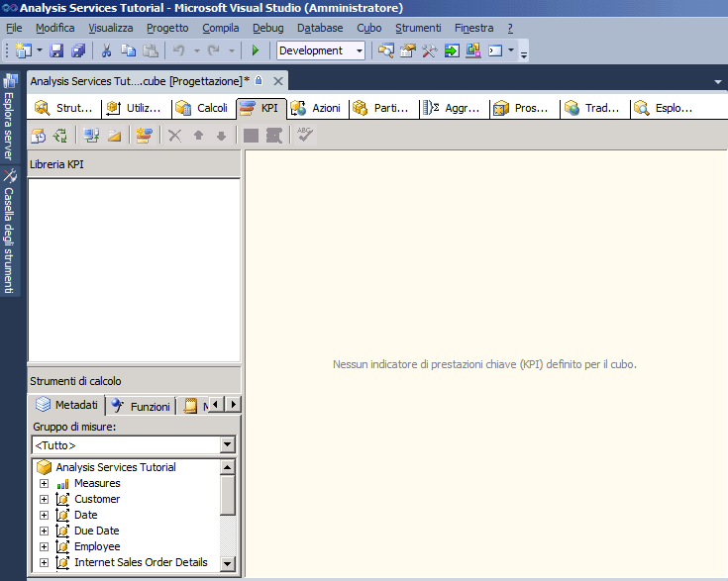This screenshot has width=728, height=581.
Task: Open Esplora server side panel
Action: pyautogui.click(x=9, y=117)
